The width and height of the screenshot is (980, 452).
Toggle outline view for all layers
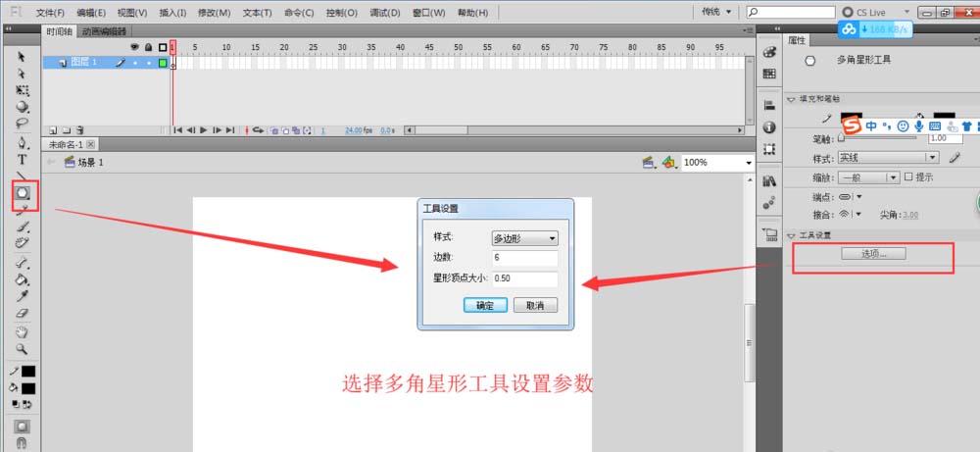[x=163, y=47]
